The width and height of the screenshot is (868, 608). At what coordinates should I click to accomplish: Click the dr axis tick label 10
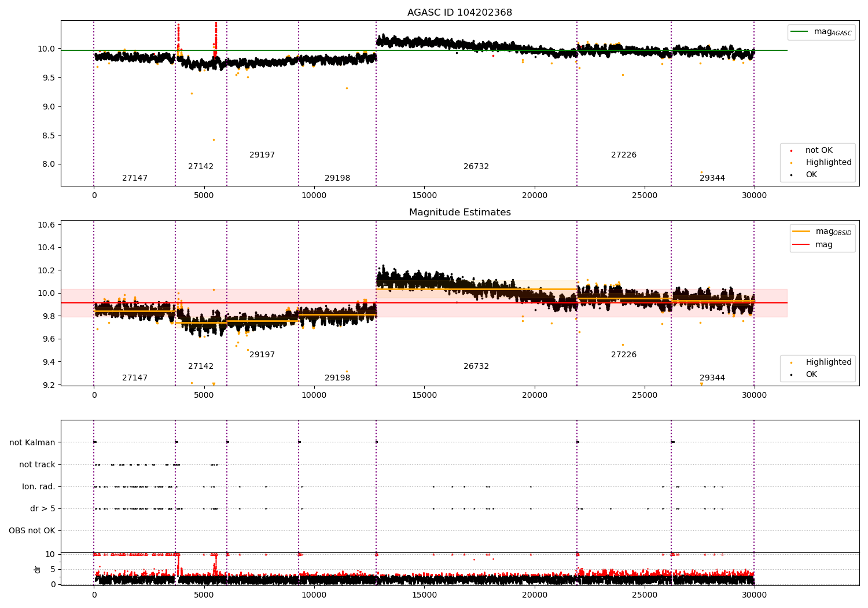pos(51,554)
